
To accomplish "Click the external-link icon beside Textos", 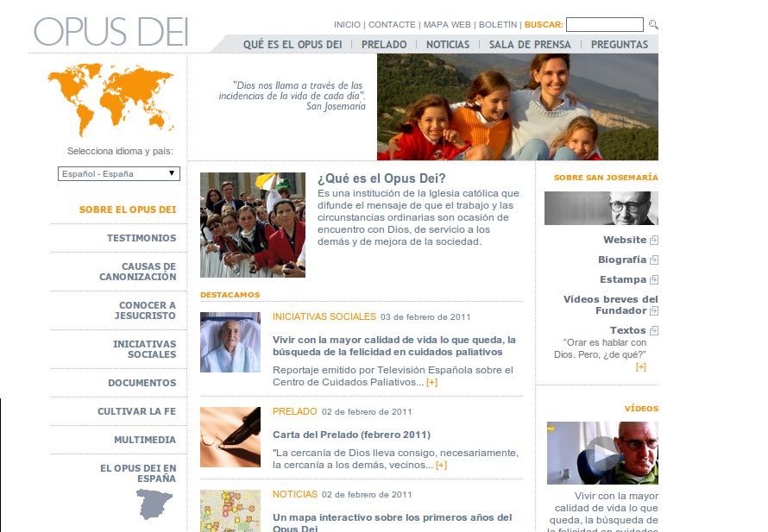I will point(654,330).
